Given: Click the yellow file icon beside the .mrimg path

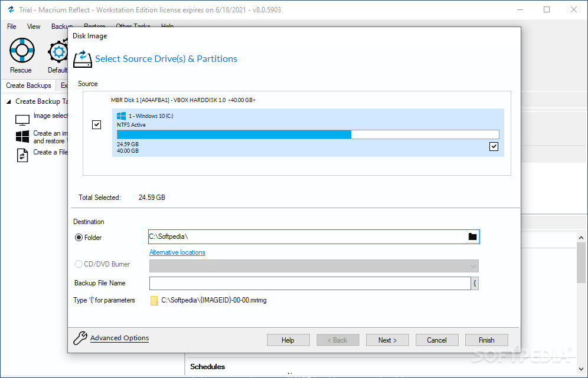Looking at the screenshot, I should click(x=154, y=301).
